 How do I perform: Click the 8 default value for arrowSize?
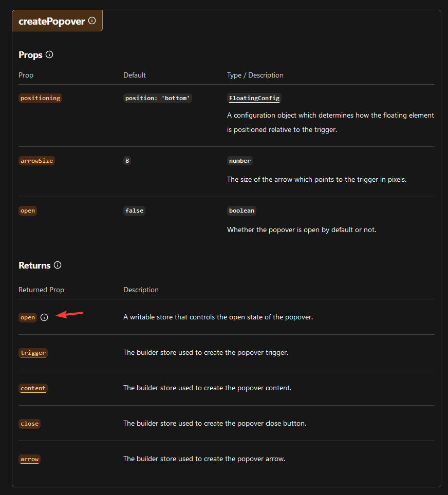point(127,161)
